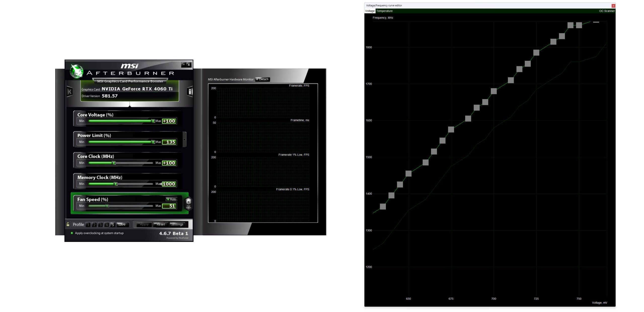Select the profile 5 slot icon
644x312 pixels.
point(113,225)
